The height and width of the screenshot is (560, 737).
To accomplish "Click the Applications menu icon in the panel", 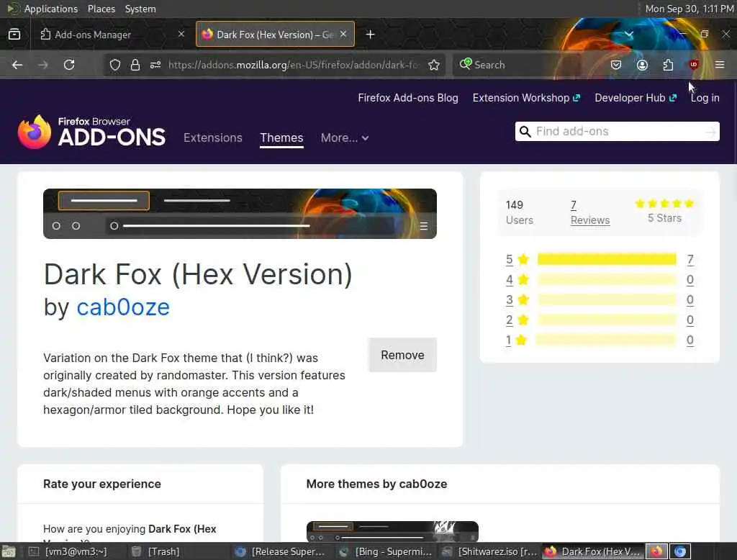I will point(14,9).
